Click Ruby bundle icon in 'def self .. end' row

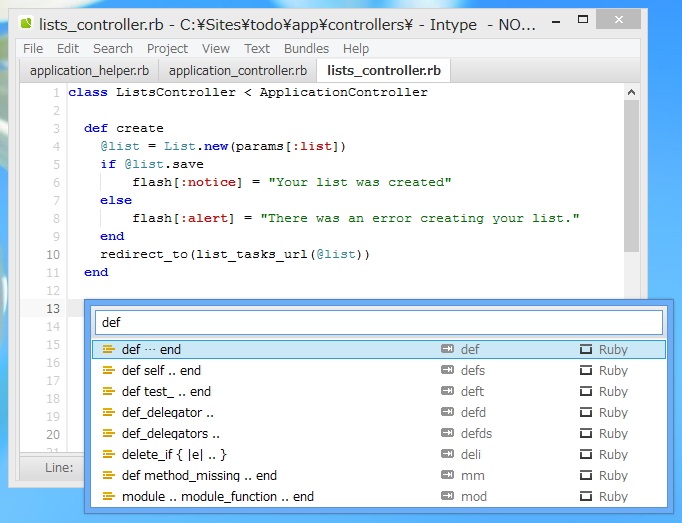[x=586, y=370]
